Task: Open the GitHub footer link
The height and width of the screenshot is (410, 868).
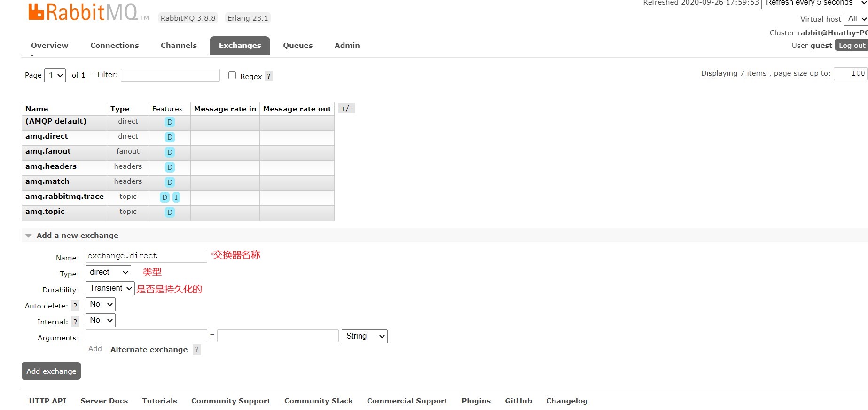Action: click(518, 401)
